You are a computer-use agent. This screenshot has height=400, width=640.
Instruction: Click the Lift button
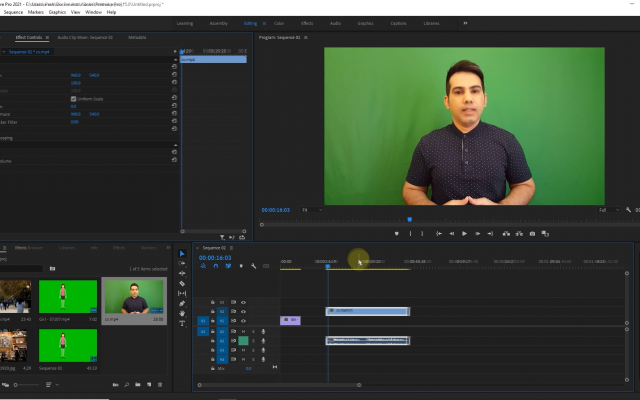click(506, 233)
